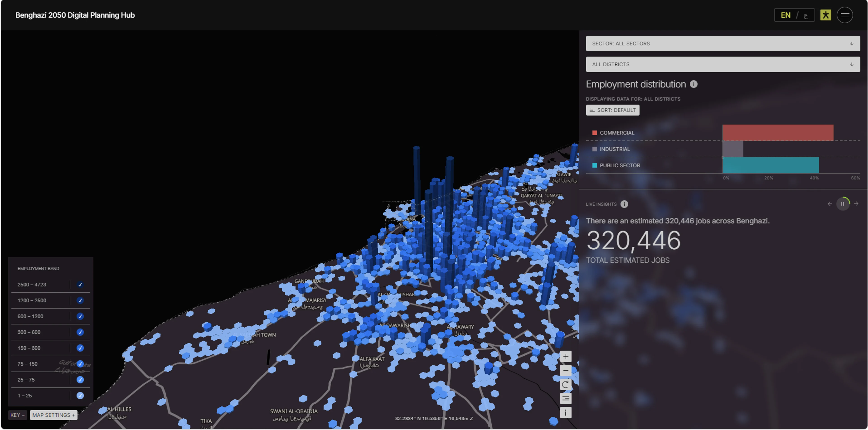
Task: Switch language to EN
Action: (785, 15)
